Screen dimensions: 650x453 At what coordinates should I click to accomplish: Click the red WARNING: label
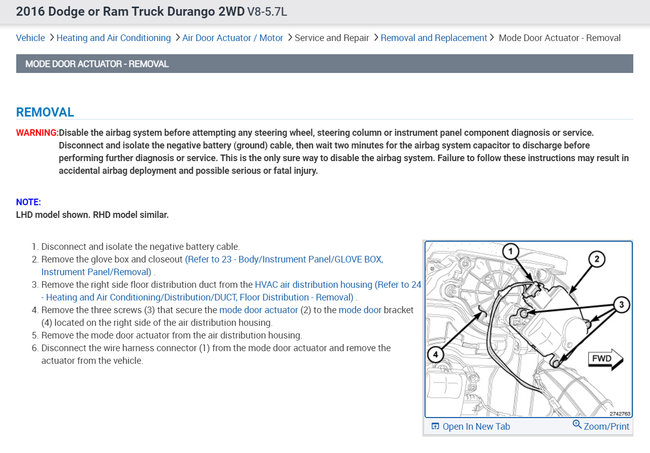(37, 133)
